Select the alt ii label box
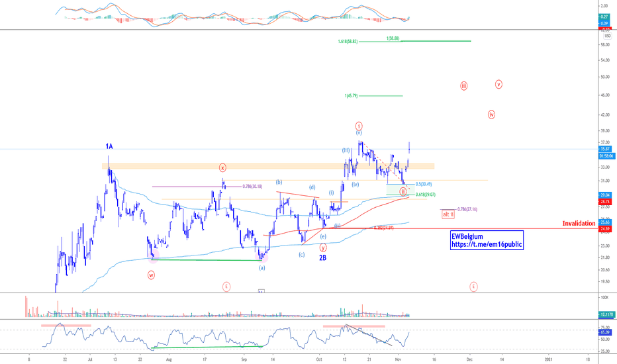617x364 pixels. [448, 214]
